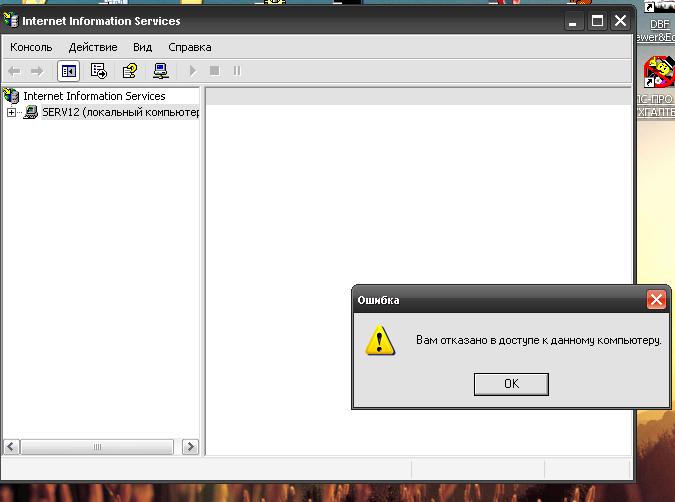Screen dimensions: 675x502
Task: Expand the SERV12 tree node
Action: 12,113
